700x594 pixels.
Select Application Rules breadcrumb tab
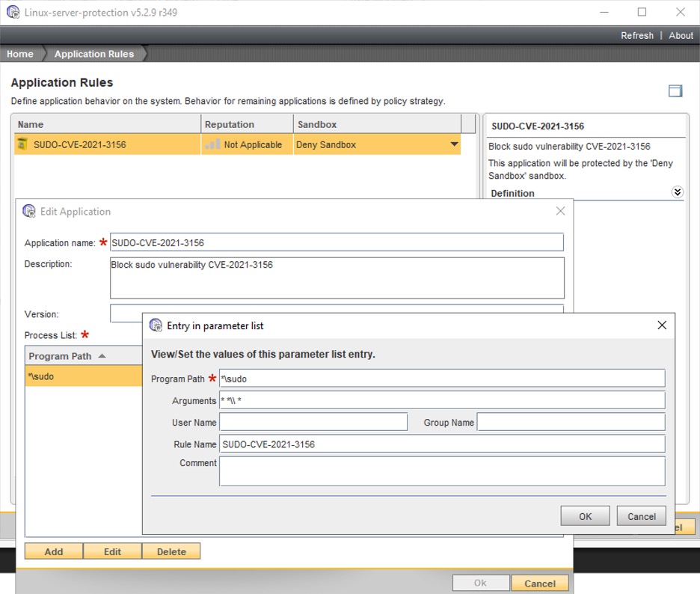point(94,54)
